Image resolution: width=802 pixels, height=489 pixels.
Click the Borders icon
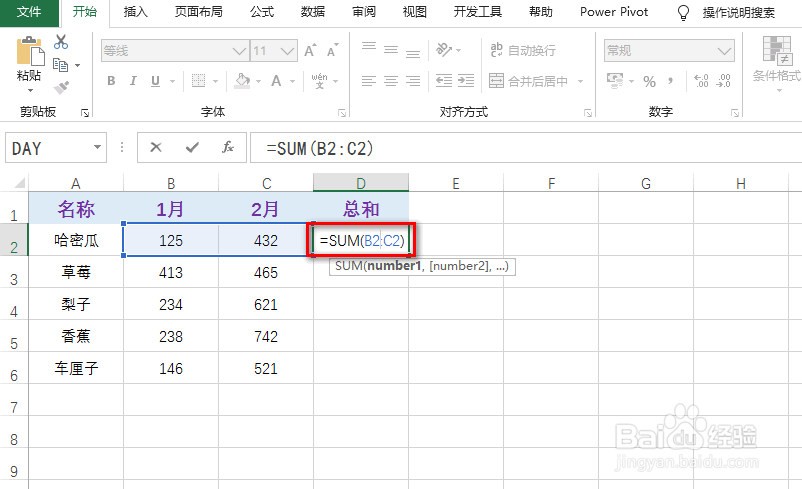198,81
